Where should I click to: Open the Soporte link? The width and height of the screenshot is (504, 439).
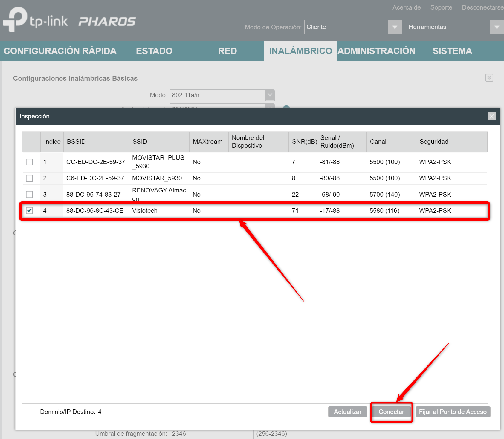tap(441, 7)
